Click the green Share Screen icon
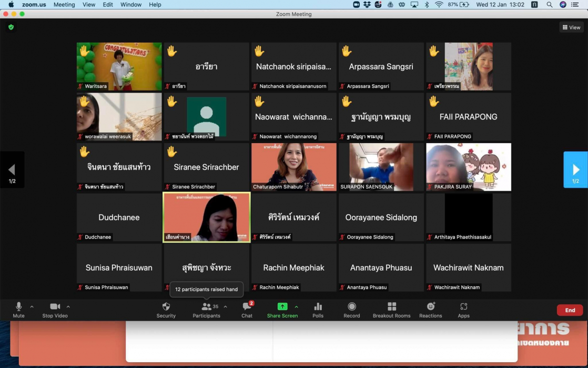Image resolution: width=588 pixels, height=368 pixels. click(282, 307)
